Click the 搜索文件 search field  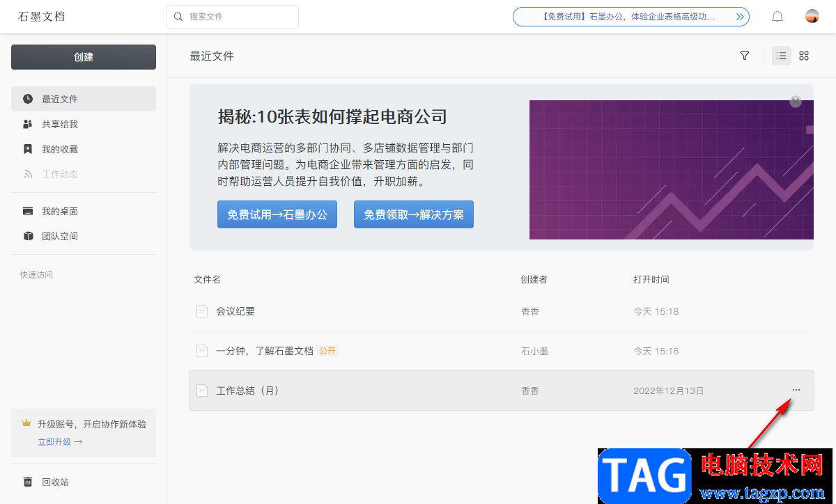point(233,17)
